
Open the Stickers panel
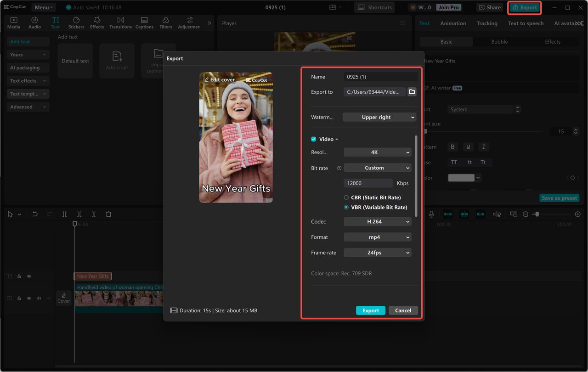point(76,22)
